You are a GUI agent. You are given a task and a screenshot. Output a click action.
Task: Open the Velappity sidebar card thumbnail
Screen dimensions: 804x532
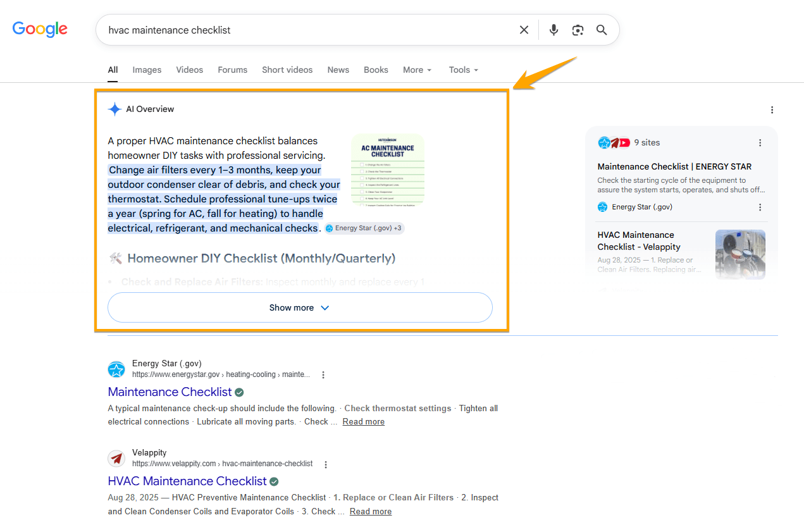tap(740, 254)
